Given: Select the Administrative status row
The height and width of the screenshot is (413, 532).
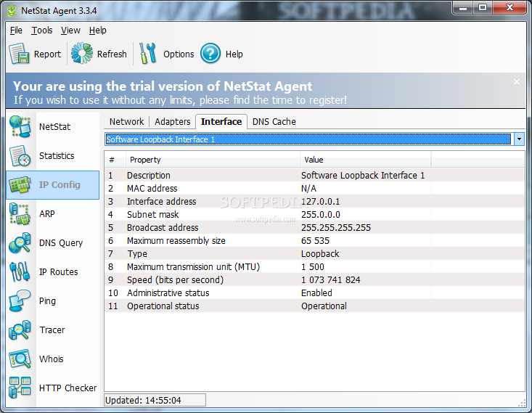Looking at the screenshot, I should (x=314, y=293).
